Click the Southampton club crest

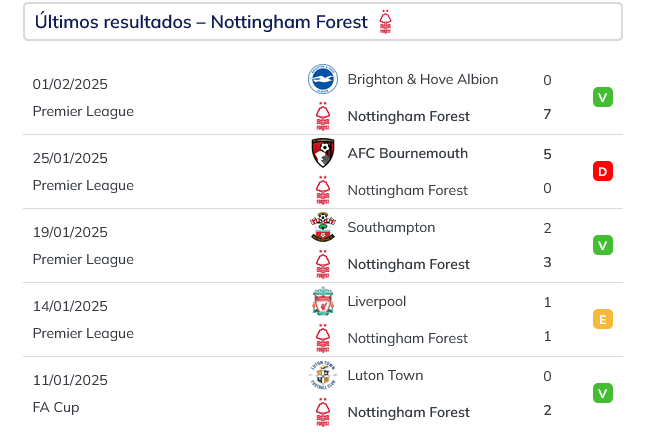click(x=323, y=227)
